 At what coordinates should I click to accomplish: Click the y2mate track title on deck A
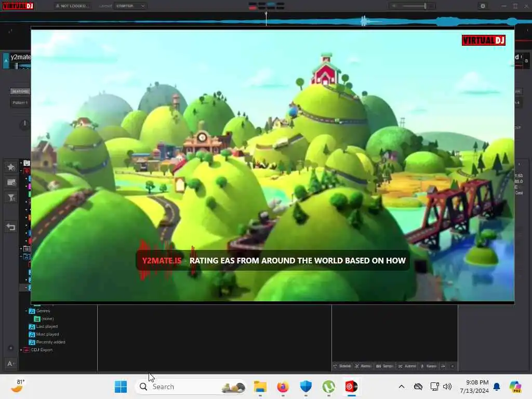point(20,57)
